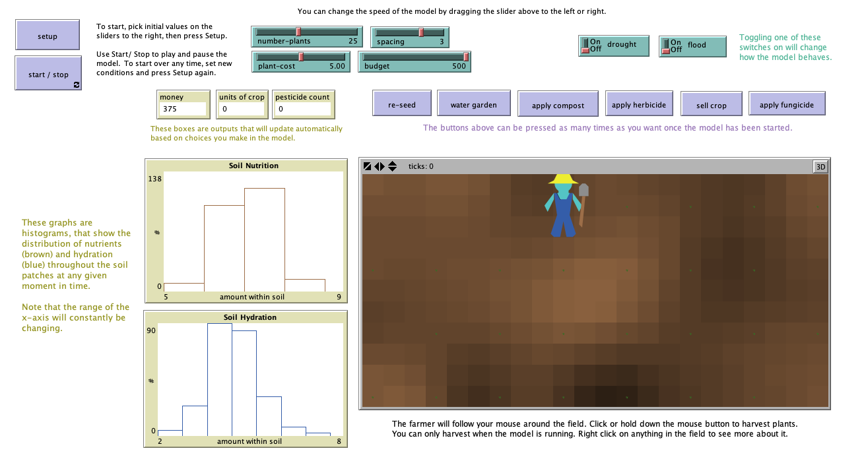Click the diagonal square icon on the view bar
Screen dimensions: 868x463
[368, 166]
